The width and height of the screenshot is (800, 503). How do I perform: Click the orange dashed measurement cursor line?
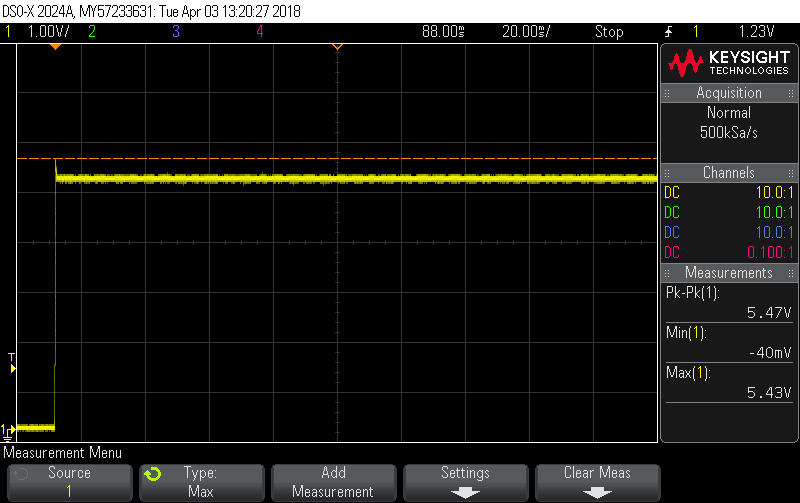tap(337, 159)
